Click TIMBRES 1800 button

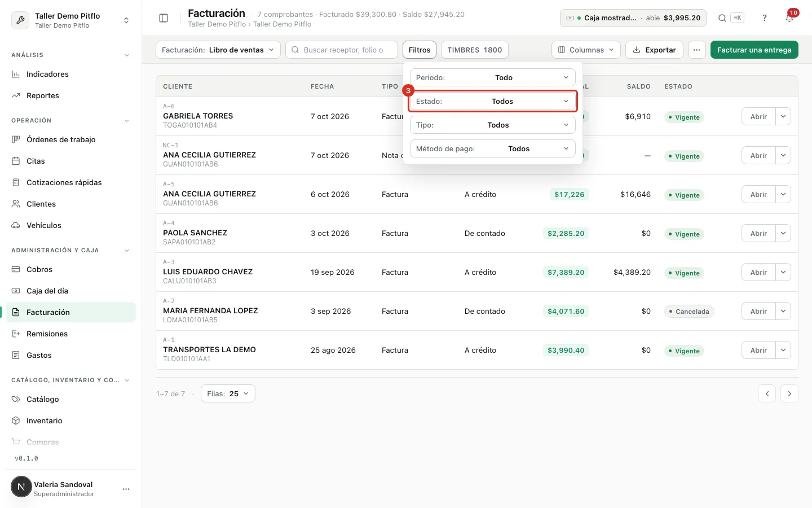[475, 50]
